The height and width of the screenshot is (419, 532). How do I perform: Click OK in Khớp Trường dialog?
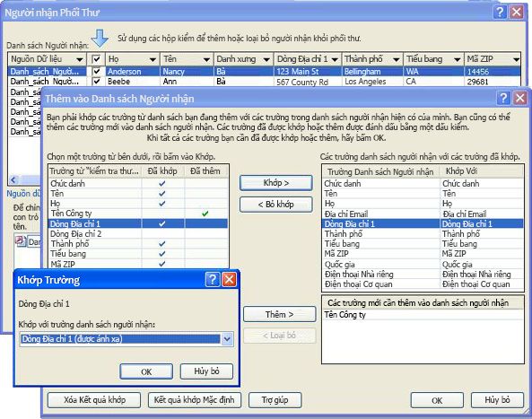(x=146, y=371)
